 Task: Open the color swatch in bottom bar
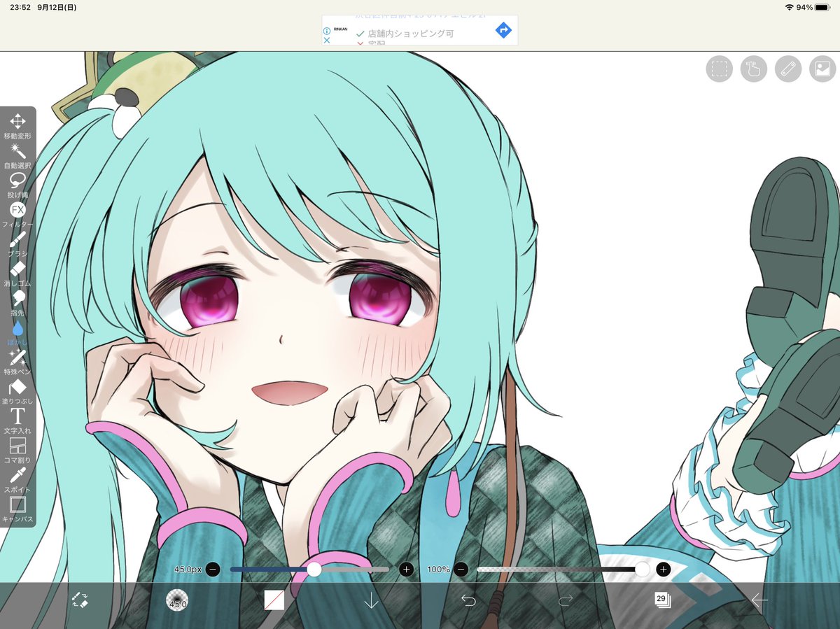click(274, 600)
